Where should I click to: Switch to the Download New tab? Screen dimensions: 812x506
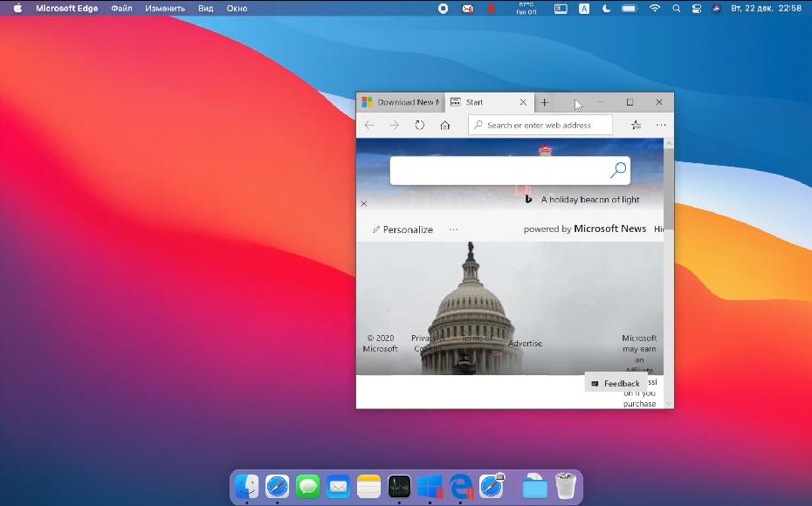click(400, 103)
